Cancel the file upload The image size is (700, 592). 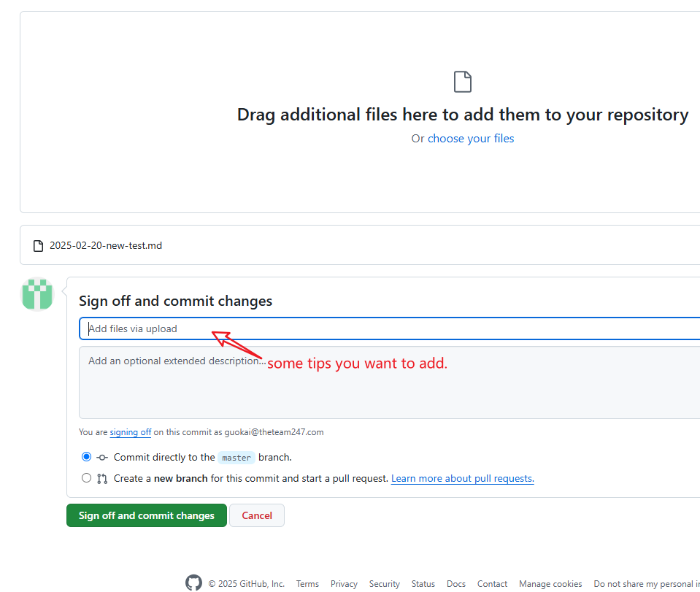(x=257, y=515)
